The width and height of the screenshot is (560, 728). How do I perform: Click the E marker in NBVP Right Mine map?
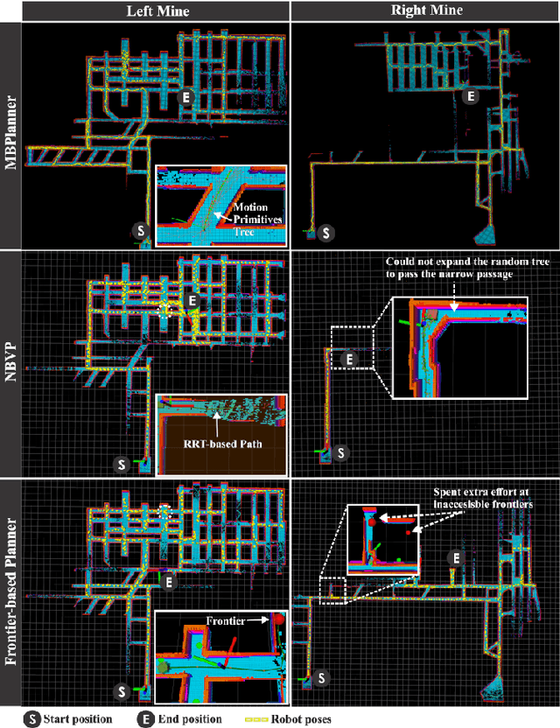coord(349,359)
